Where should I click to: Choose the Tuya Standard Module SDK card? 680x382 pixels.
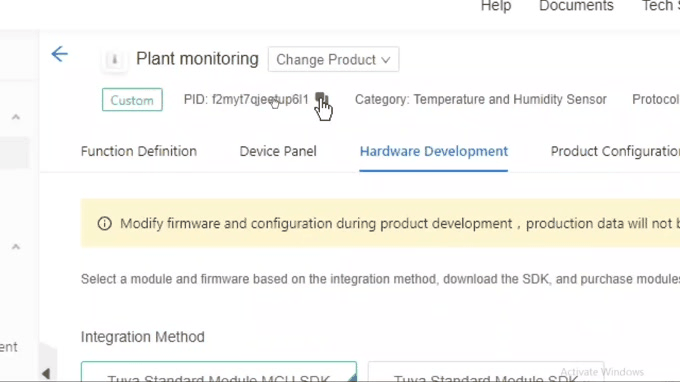[x=486, y=372]
